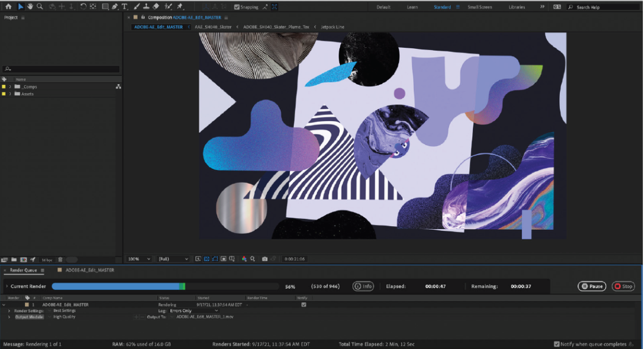644x349 pixels.
Task: Select the Pen tool
Action: pos(115,7)
